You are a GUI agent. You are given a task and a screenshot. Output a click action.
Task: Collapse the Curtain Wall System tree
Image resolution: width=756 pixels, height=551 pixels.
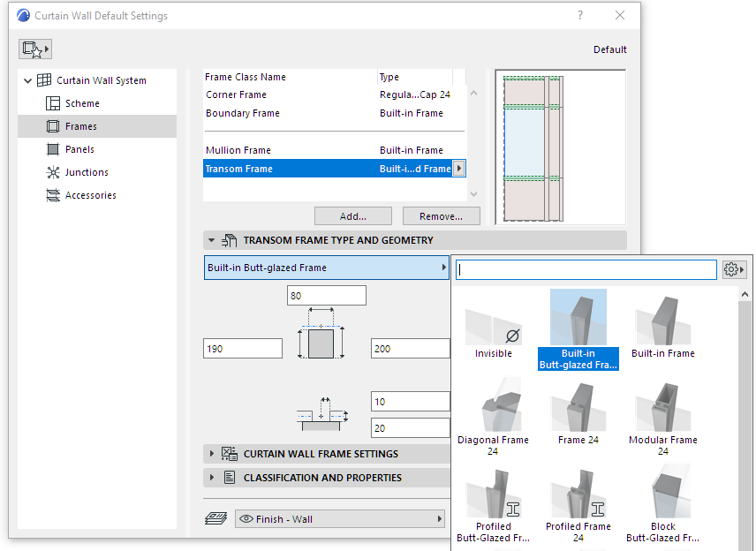click(x=28, y=80)
